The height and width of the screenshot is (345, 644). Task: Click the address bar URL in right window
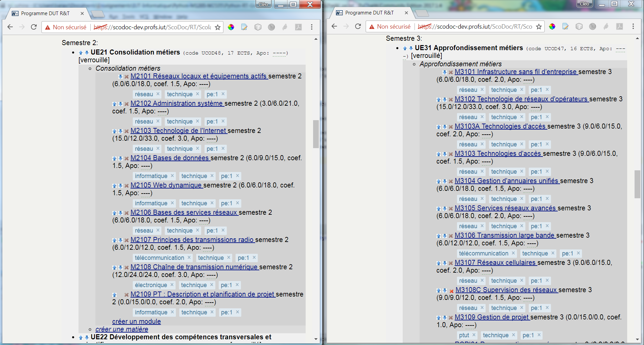475,27
